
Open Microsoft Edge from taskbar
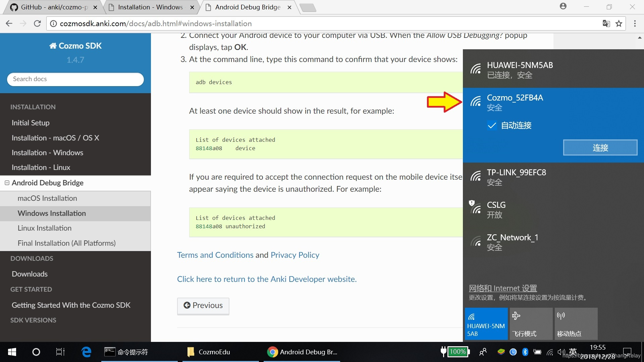pyautogui.click(x=86, y=352)
